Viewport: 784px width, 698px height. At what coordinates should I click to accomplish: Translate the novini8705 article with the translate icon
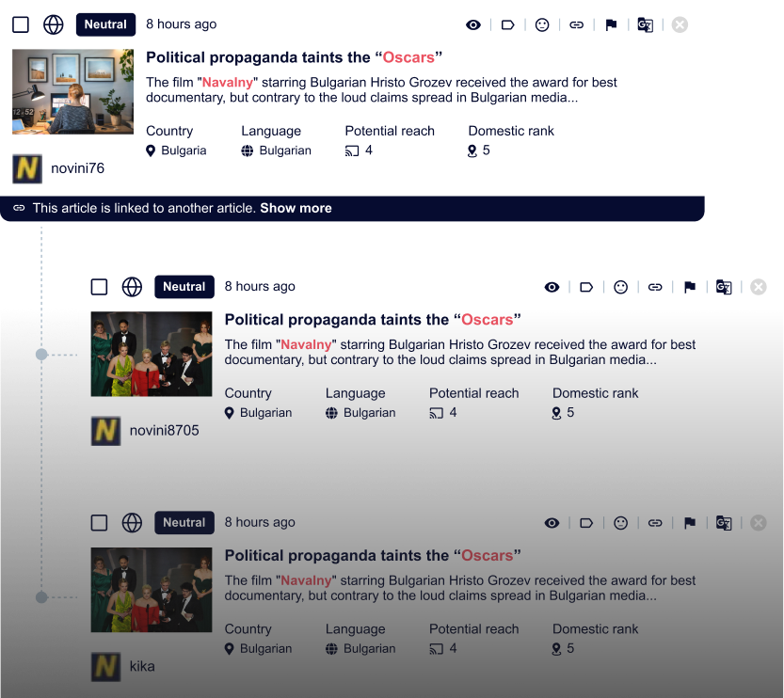724,287
